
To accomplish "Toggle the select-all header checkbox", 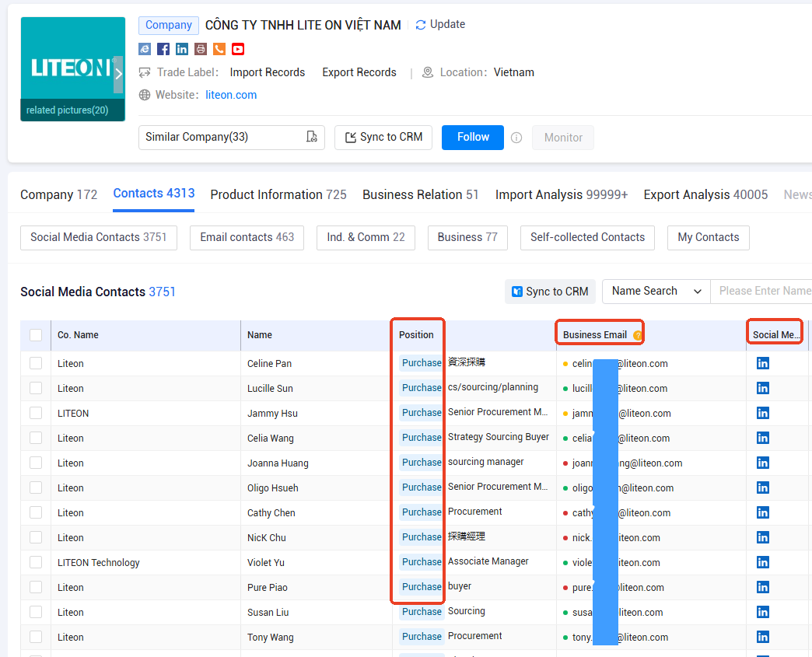I will (x=36, y=335).
